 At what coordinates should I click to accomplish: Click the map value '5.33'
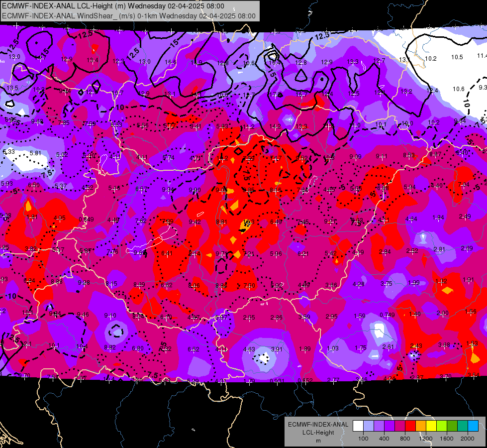coord(8,152)
